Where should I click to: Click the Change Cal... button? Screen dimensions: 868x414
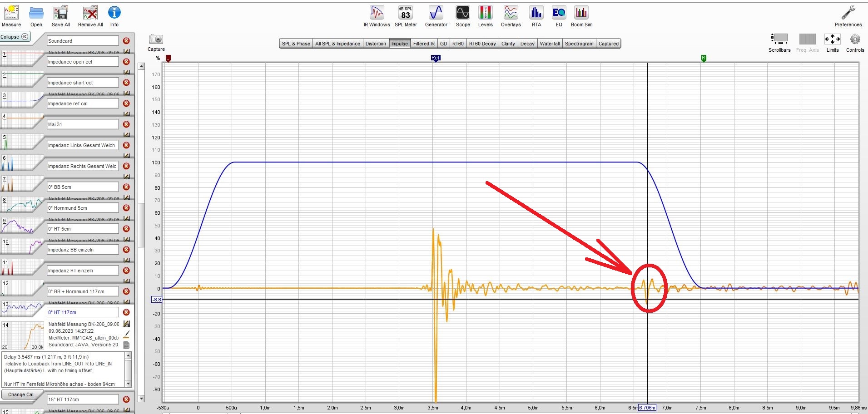(x=22, y=394)
